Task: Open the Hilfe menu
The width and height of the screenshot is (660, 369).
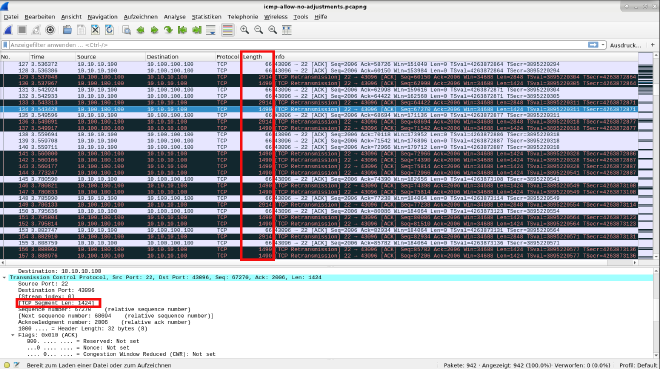Action: tap(320, 17)
